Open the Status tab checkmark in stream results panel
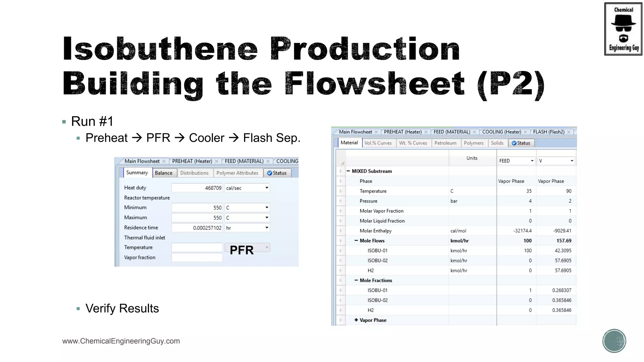Viewport: 644px width, 362px height. coord(514,143)
